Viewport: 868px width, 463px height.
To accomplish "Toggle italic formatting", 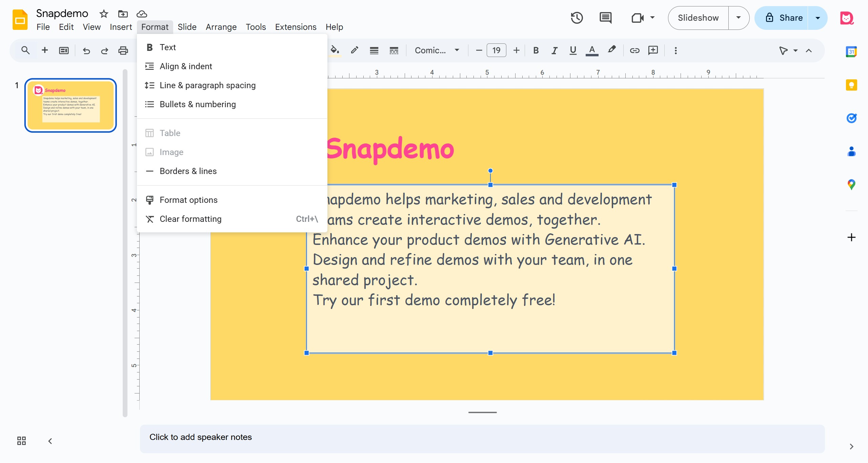I will tap(554, 51).
